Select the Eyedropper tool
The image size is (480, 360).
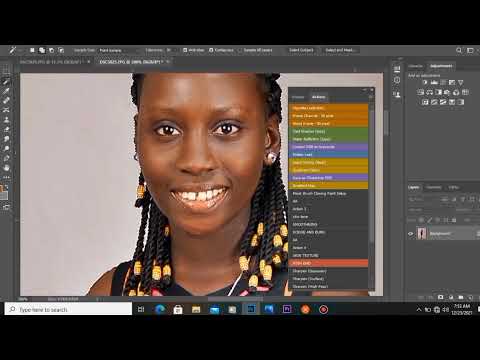6,91
